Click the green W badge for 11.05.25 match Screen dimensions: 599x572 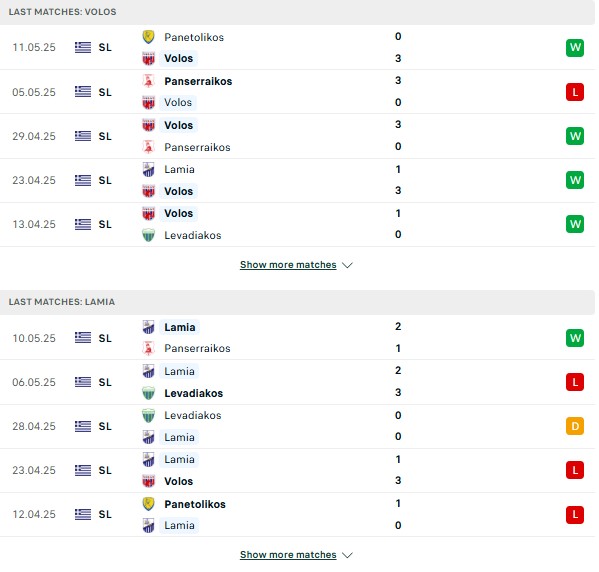coord(575,48)
